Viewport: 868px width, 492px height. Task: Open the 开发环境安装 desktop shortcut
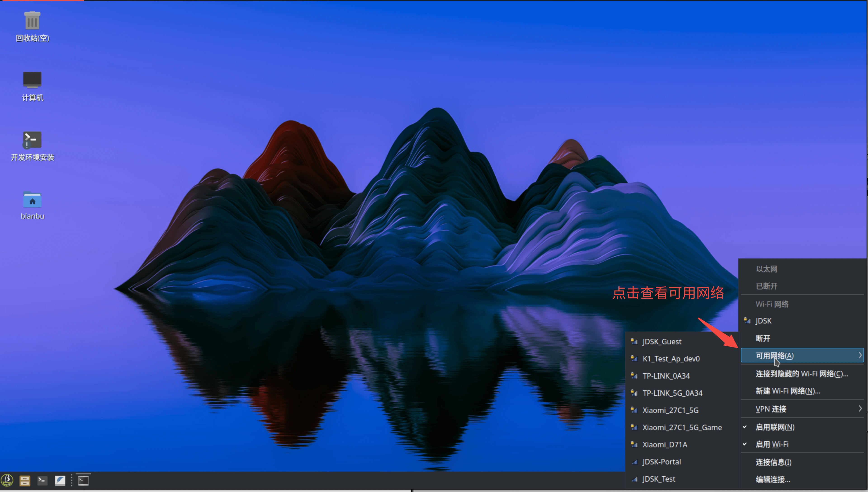pos(32,140)
